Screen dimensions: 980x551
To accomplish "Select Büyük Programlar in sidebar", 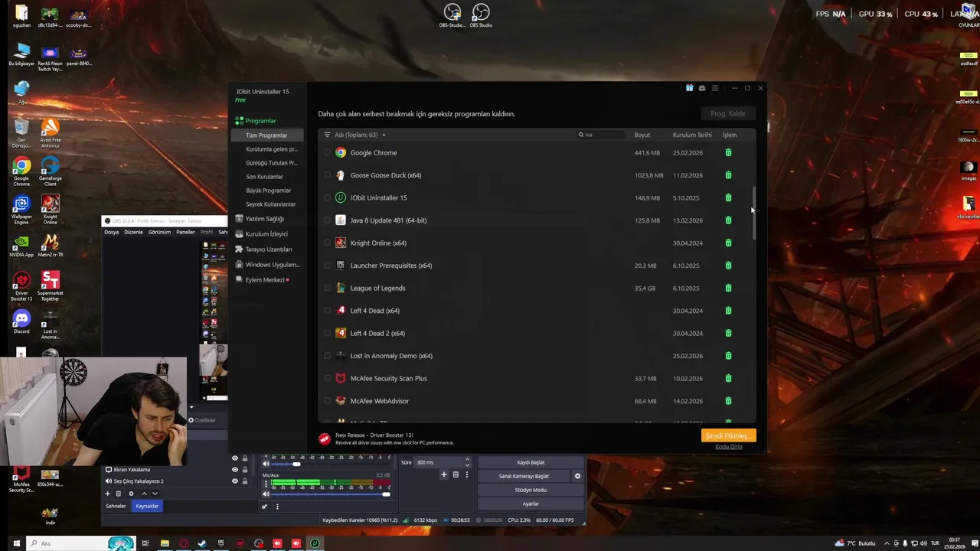I will tap(268, 191).
